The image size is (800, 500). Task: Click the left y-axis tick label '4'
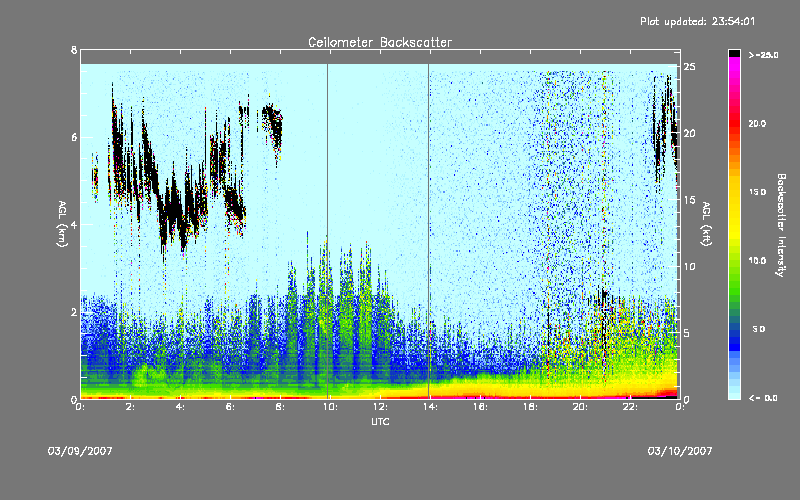(x=74, y=224)
